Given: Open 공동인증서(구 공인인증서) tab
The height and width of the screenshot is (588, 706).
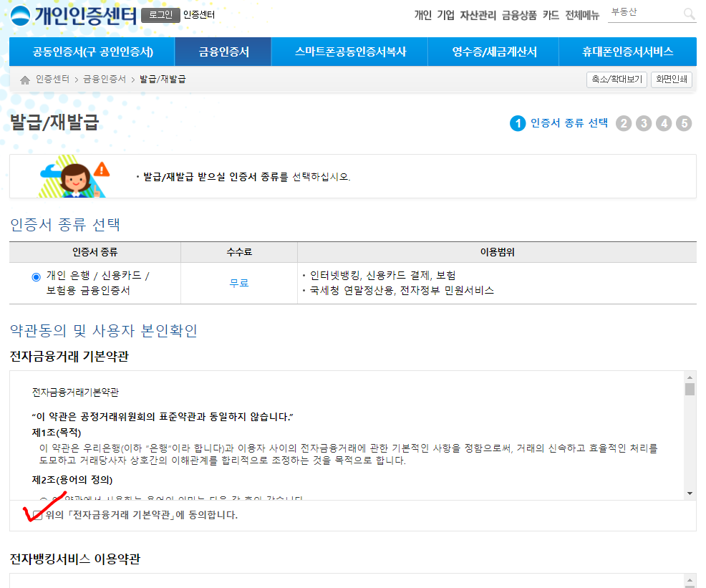Looking at the screenshot, I should (x=92, y=52).
